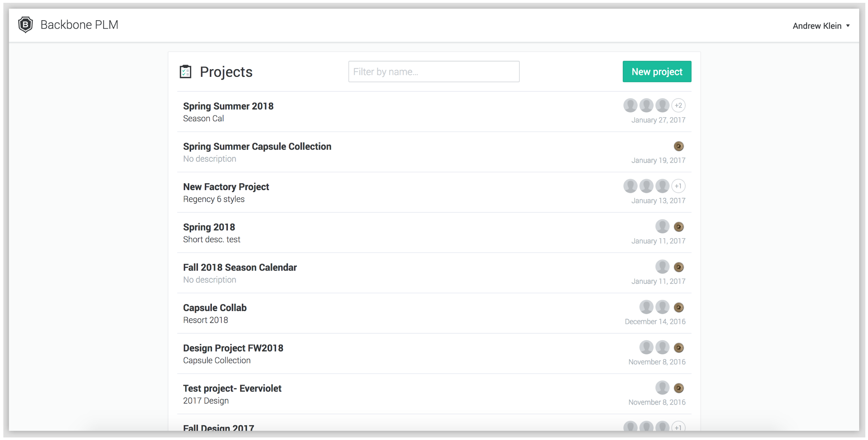Open the Spring Summer 2018 project
Image resolution: width=868 pixels, height=440 pixels.
[228, 106]
